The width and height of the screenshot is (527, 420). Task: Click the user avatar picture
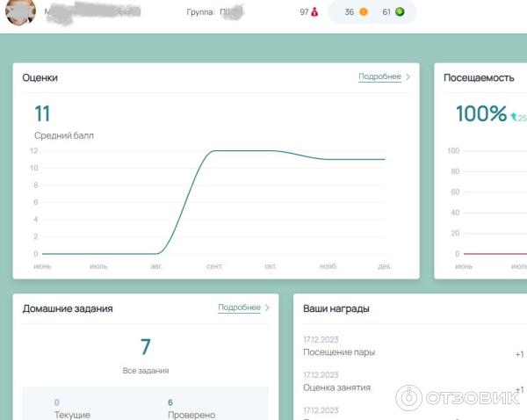tap(19, 12)
